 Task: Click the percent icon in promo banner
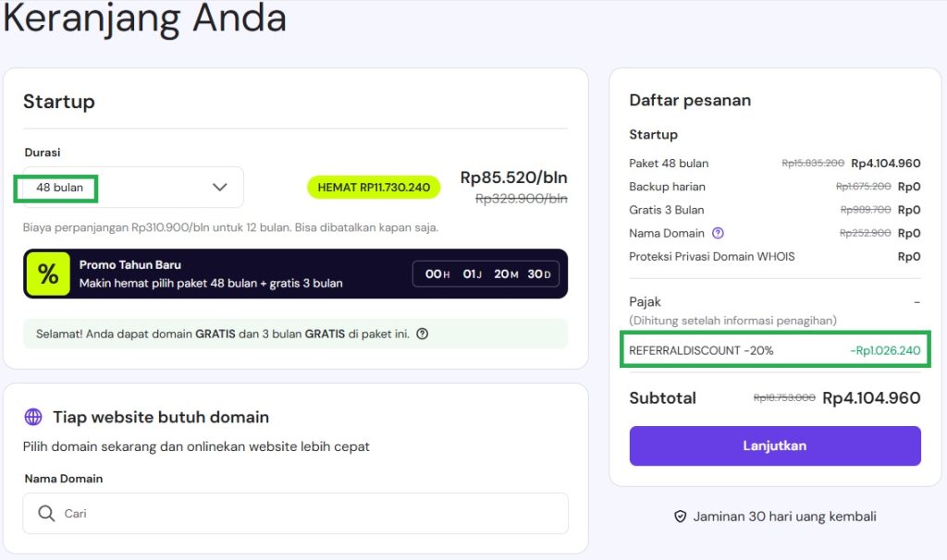pos(48,274)
